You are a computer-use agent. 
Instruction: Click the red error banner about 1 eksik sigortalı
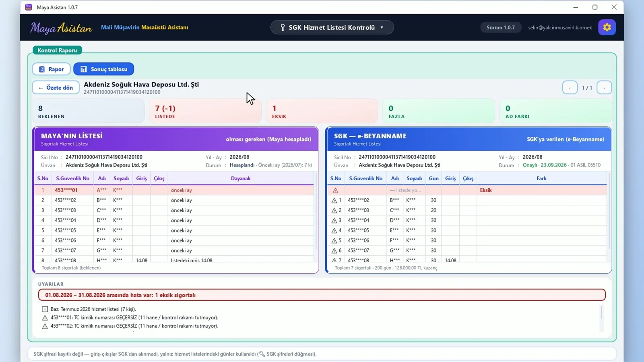tap(322, 295)
